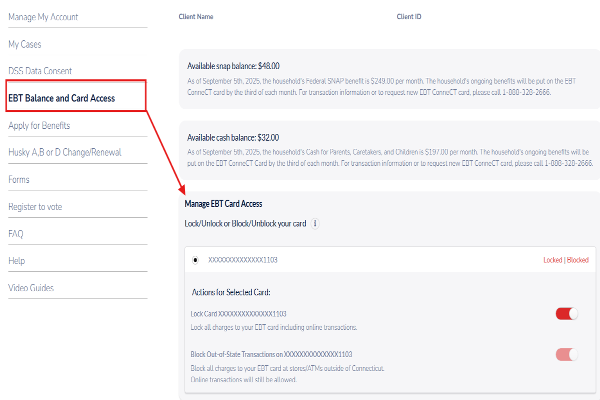Screen dimensions: 600x400
Task: Click the Client ID label
Action: coord(409,16)
